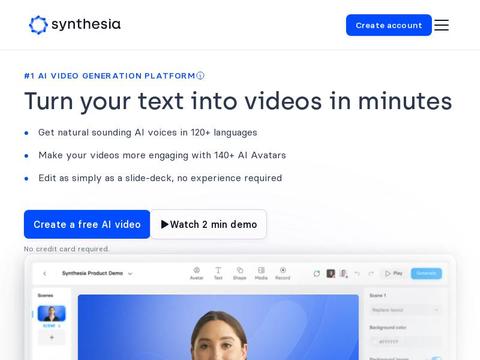This screenshot has height=360, width=480.
Task: Click the avatar video preview canvas
Action: [x=218, y=327]
